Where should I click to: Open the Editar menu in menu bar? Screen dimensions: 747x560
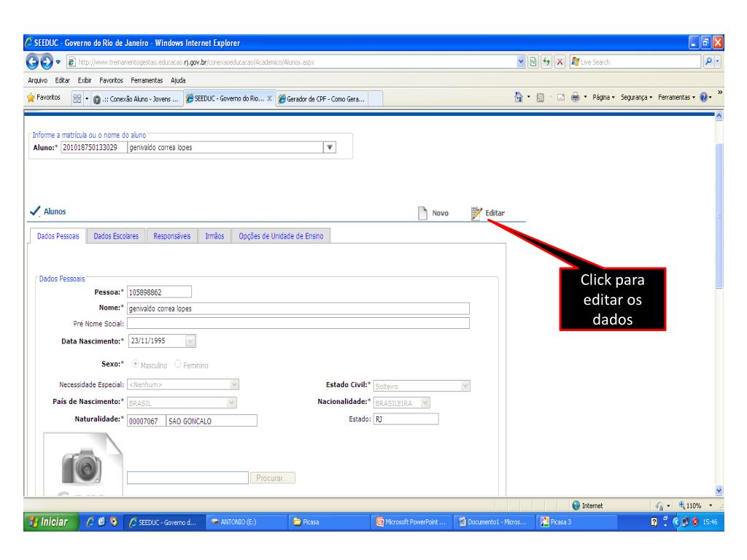(x=63, y=80)
